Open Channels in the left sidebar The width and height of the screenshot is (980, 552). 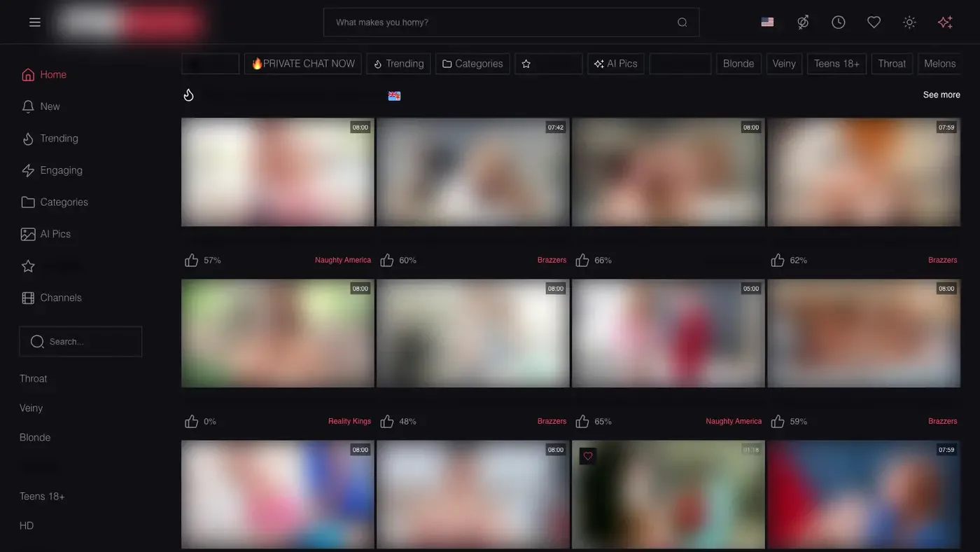[x=51, y=298]
